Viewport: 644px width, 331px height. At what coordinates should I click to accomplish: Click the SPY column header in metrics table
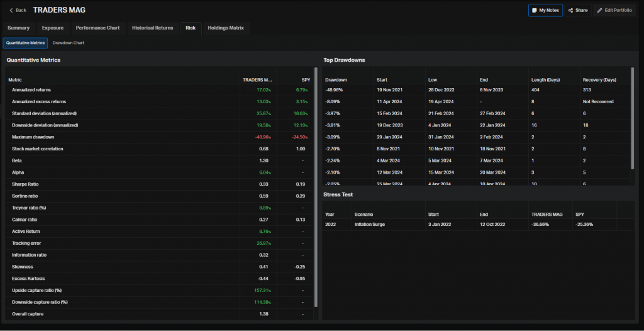(x=306, y=80)
